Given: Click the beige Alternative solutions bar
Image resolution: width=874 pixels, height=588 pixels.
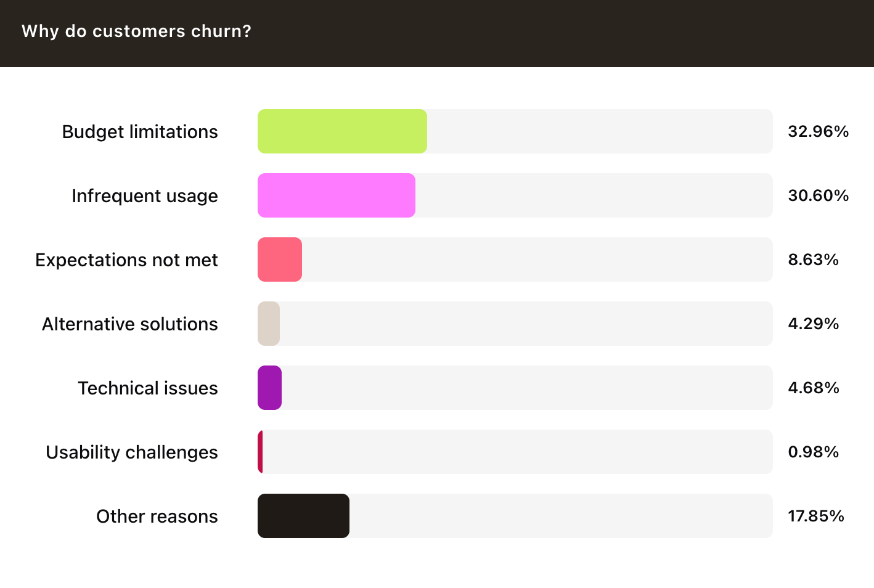Looking at the screenshot, I should tap(269, 324).
